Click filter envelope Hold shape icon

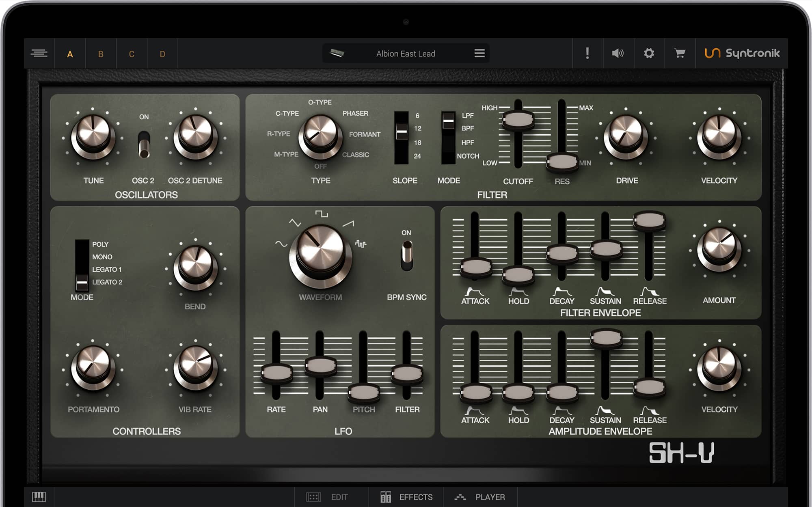[518, 291]
